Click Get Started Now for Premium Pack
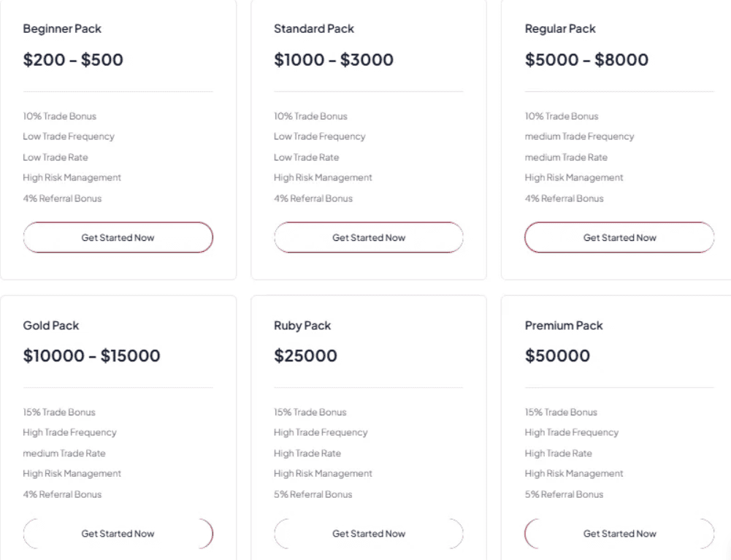Viewport: 731px width, 560px height. [619, 534]
